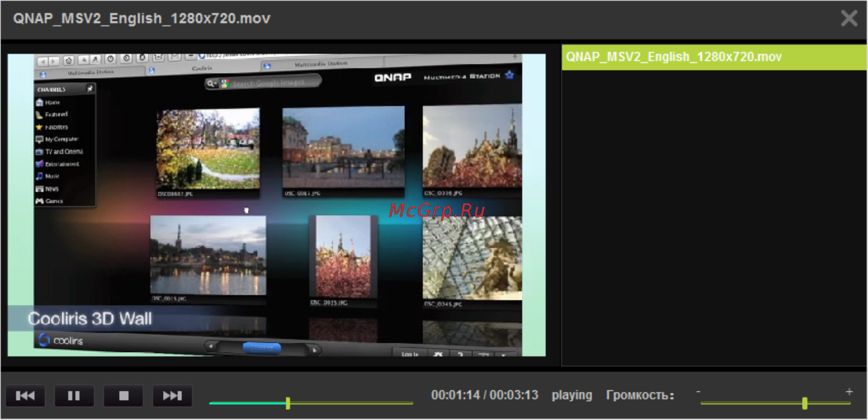The image size is (868, 420).
Task: Increase volume with the plus sign
Action: [x=849, y=391]
